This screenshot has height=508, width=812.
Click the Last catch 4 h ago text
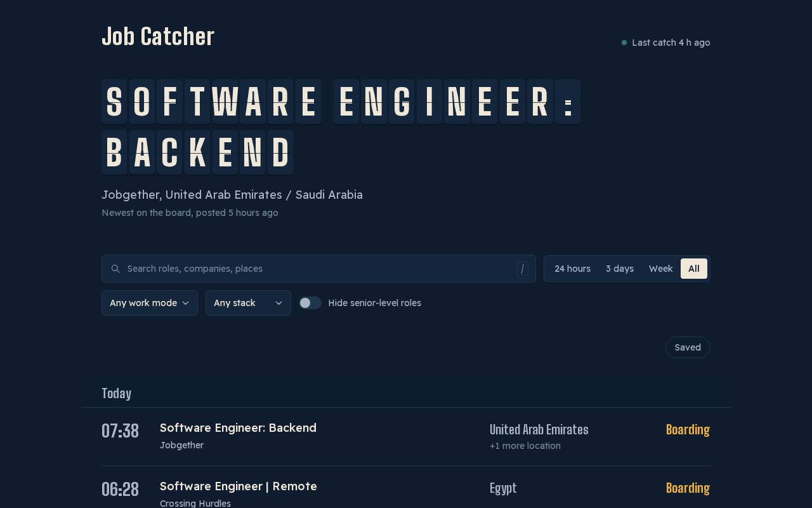pos(671,43)
